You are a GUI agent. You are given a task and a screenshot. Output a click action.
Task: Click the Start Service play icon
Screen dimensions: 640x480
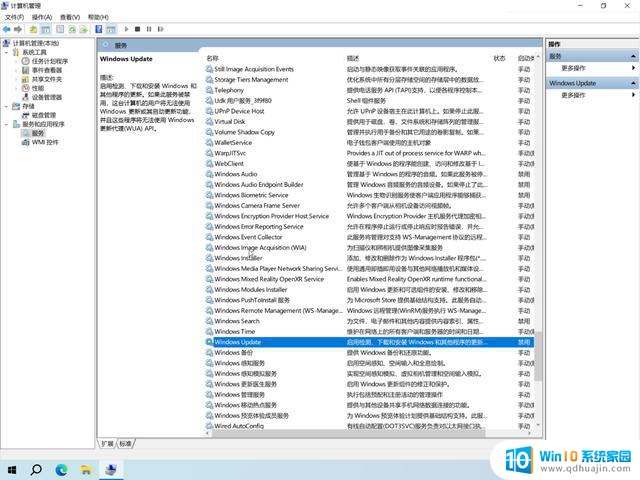pyautogui.click(x=127, y=29)
